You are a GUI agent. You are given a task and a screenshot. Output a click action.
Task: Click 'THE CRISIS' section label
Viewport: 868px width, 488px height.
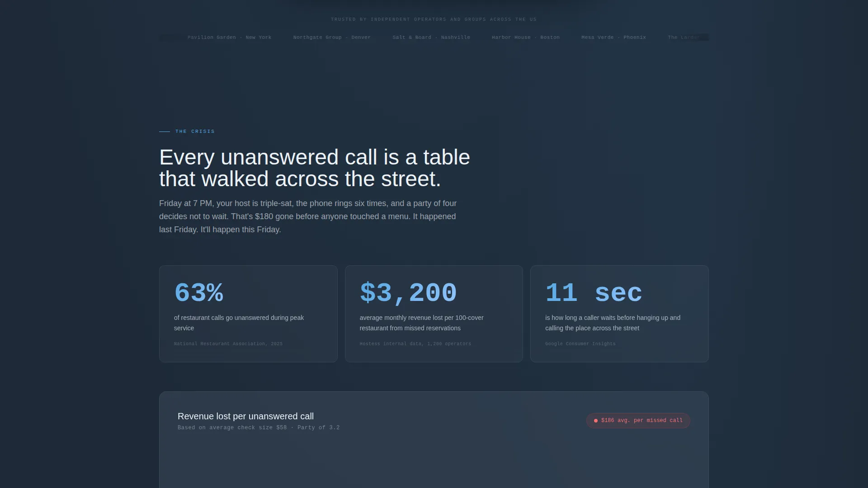tap(195, 131)
